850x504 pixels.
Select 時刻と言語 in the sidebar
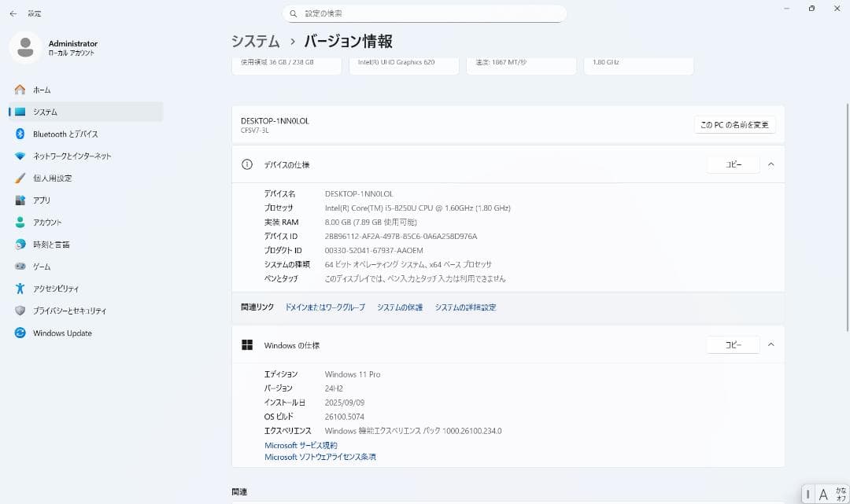(55, 244)
